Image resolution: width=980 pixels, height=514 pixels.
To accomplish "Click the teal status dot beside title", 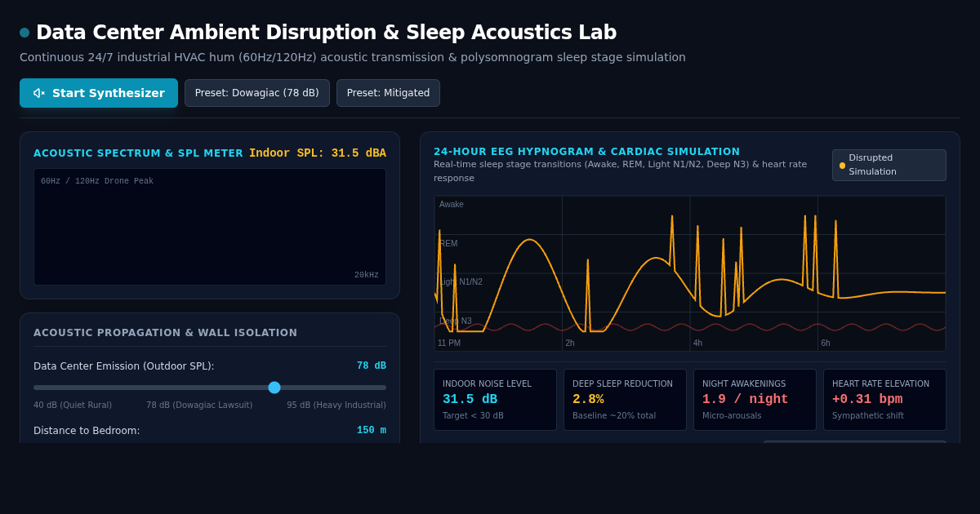I will click(24, 33).
